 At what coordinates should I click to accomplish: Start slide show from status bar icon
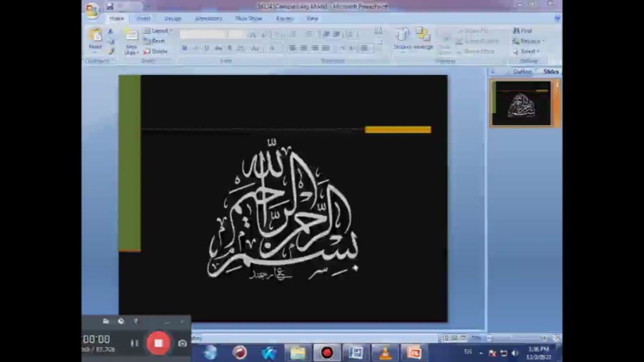(x=464, y=338)
